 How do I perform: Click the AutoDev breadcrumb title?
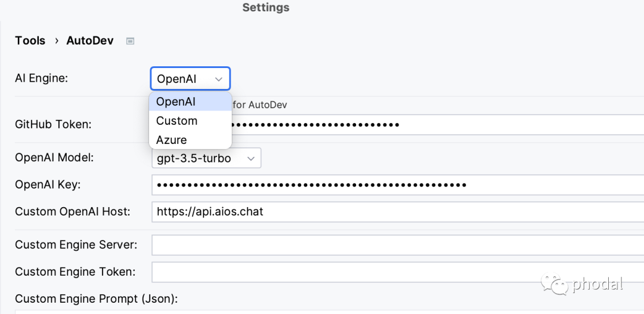(90, 41)
